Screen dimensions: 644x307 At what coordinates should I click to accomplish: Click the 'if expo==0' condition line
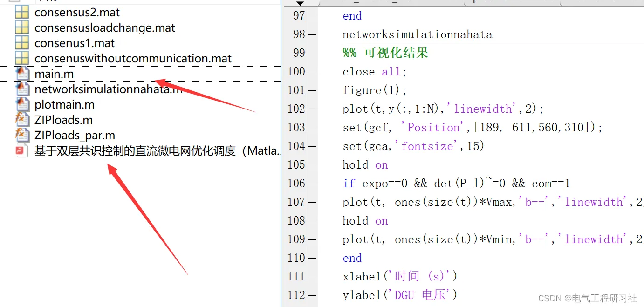click(x=456, y=184)
